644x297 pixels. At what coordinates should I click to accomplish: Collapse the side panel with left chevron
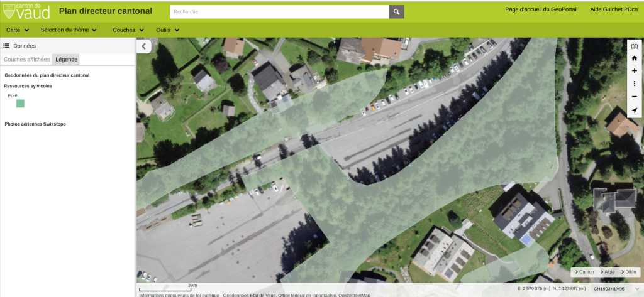click(x=143, y=46)
